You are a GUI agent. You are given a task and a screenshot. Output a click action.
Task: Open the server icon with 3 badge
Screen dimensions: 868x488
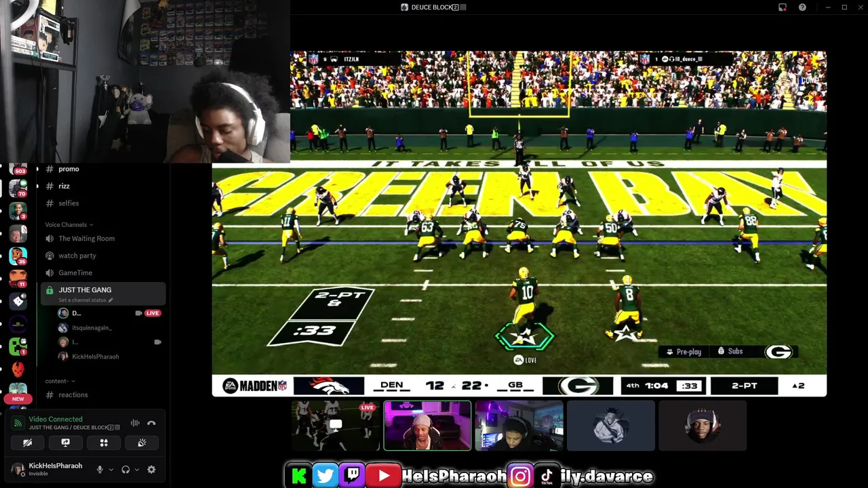click(18, 211)
